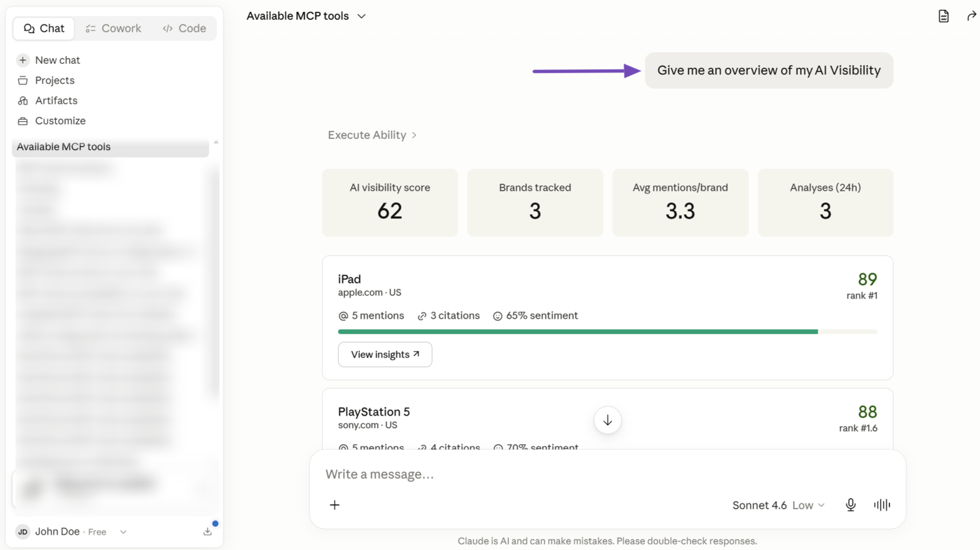This screenshot has height=550, width=980.
Task: Open the Available MCP tools title dropdown
Action: pyautogui.click(x=306, y=16)
